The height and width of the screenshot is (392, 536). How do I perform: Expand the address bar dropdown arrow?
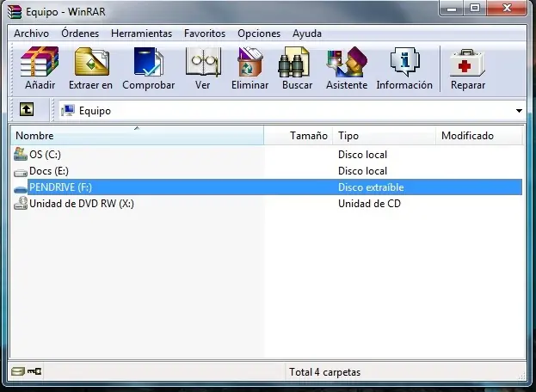coord(519,111)
